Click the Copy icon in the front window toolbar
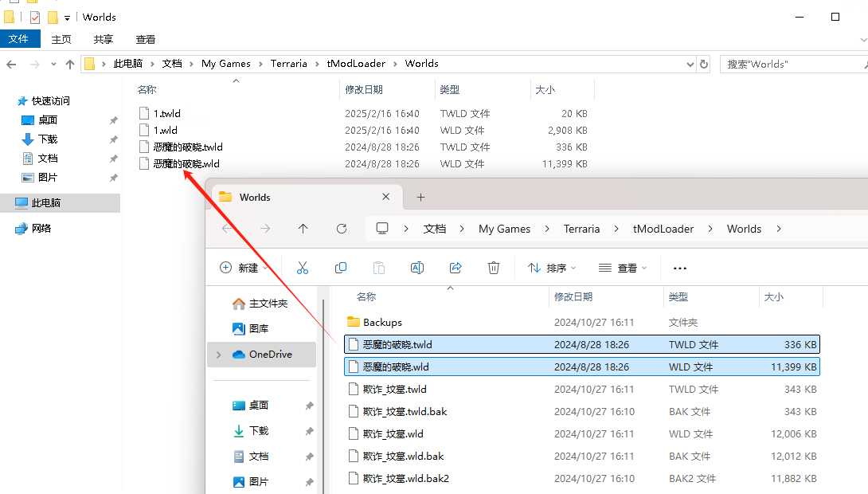 point(341,268)
